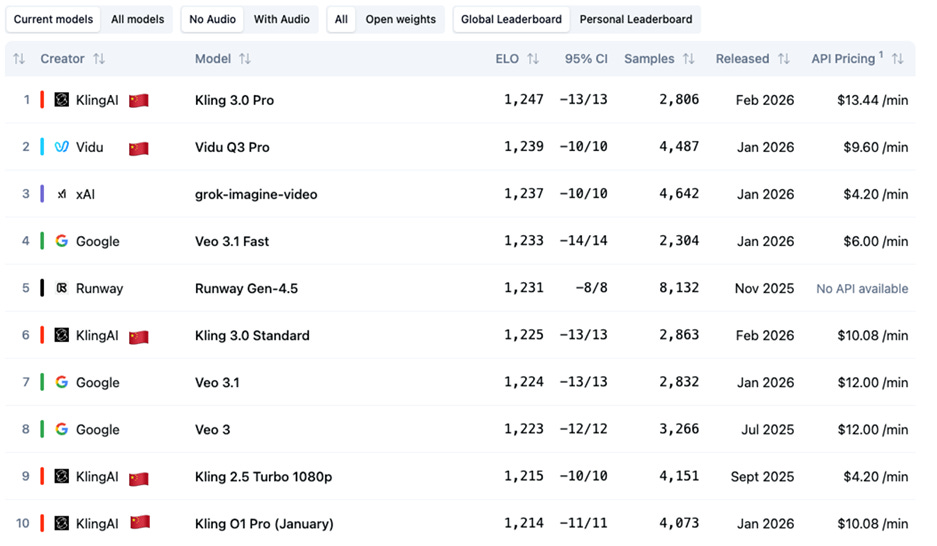The image size is (937, 546).
Task: Switch to With Audio filter
Action: point(281,19)
